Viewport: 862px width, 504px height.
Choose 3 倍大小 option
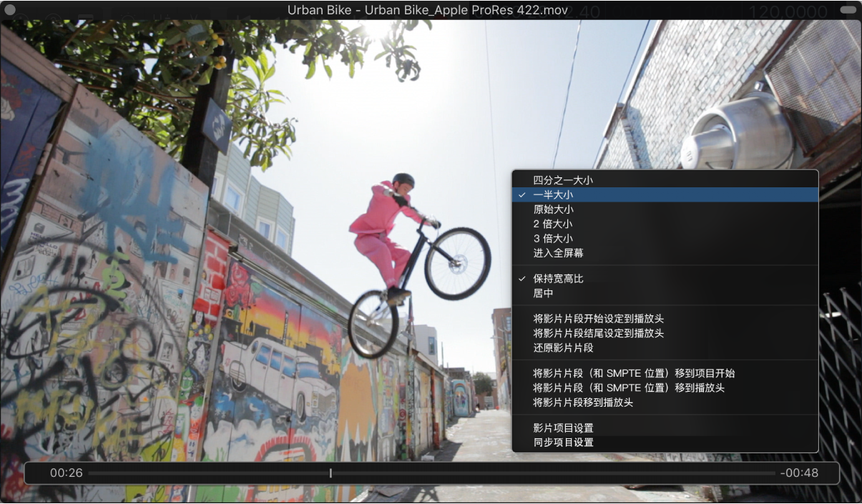665,238
